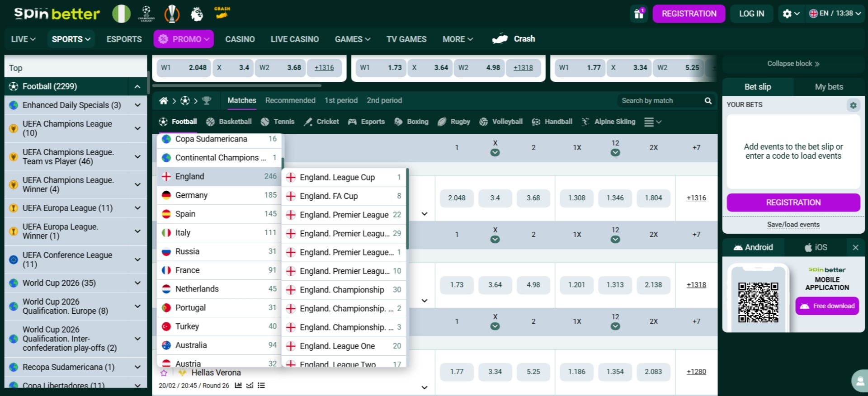The image size is (868, 396).
Task: Switch to Recommended tab
Action: click(290, 100)
